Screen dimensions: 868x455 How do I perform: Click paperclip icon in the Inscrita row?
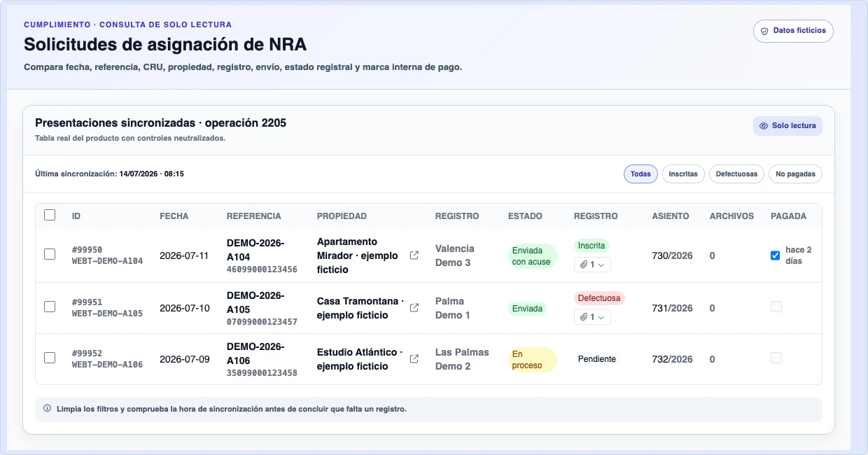[x=584, y=265]
